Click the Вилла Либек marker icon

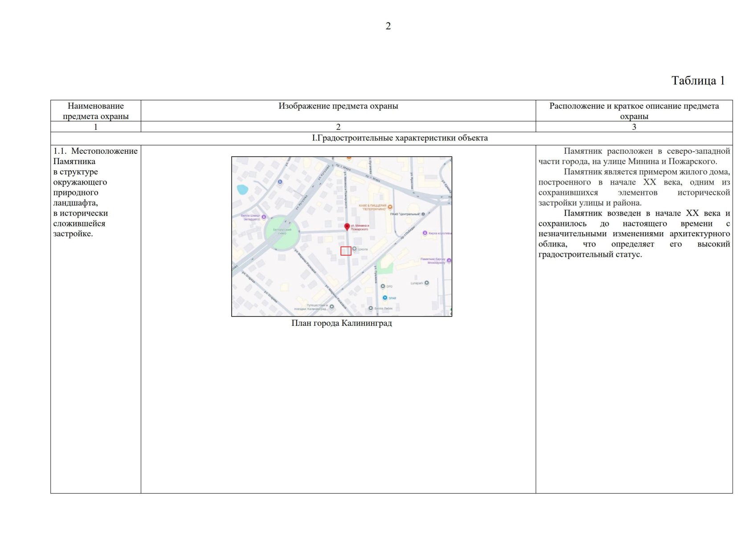[x=371, y=308]
